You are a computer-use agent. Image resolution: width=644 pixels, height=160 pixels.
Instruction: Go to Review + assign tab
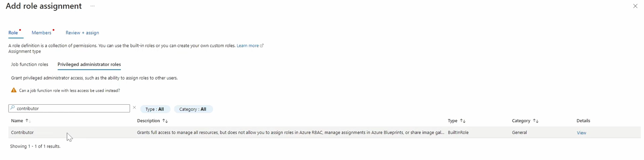coord(82,33)
